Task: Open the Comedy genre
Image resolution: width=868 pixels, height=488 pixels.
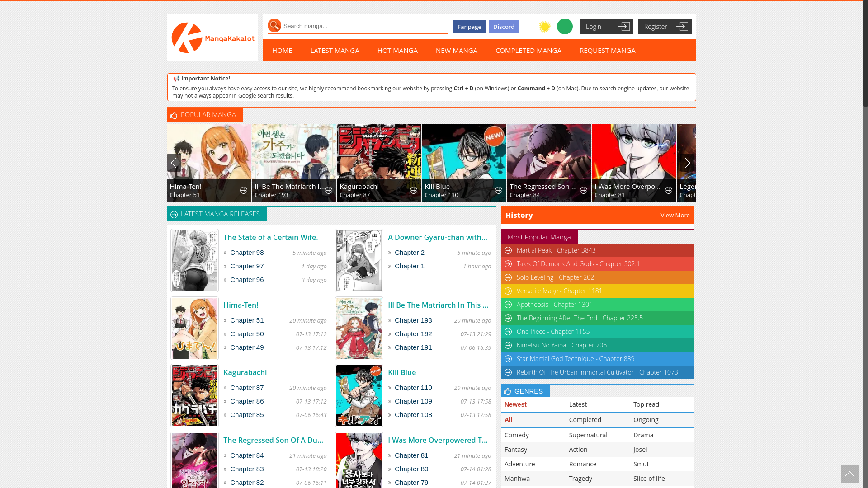Action: [x=517, y=435]
